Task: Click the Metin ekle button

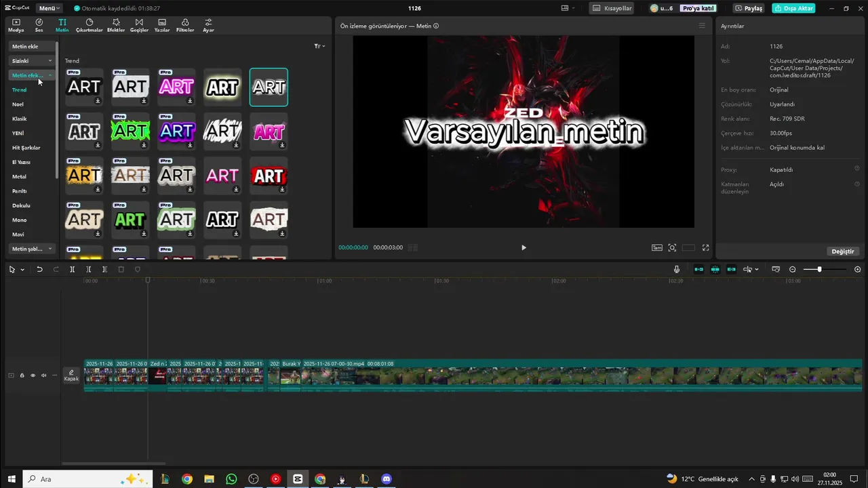Action: [x=32, y=46]
